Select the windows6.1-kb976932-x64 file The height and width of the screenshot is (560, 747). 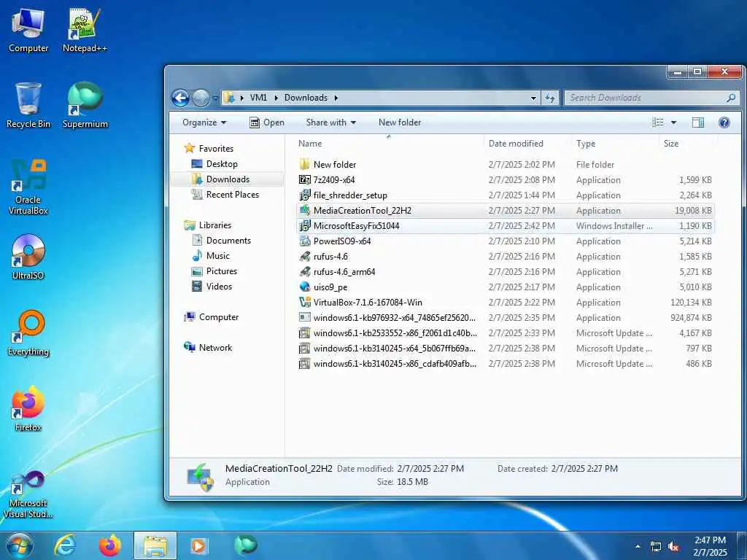[505, 318]
